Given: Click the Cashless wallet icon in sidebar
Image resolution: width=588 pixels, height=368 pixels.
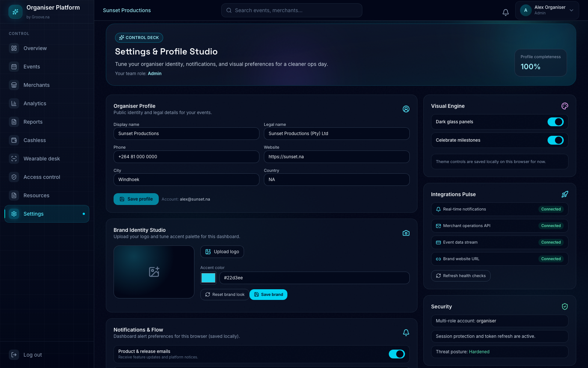Looking at the screenshot, I should [x=14, y=140].
